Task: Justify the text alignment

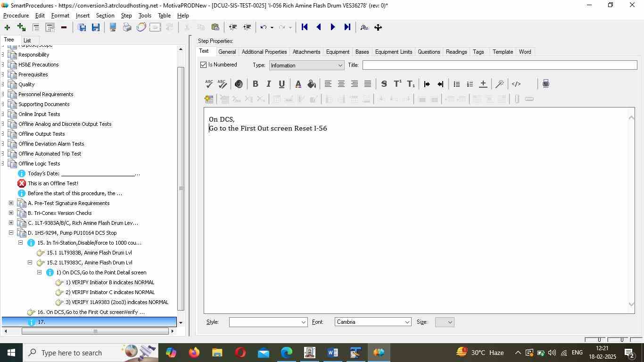Action: (367, 84)
